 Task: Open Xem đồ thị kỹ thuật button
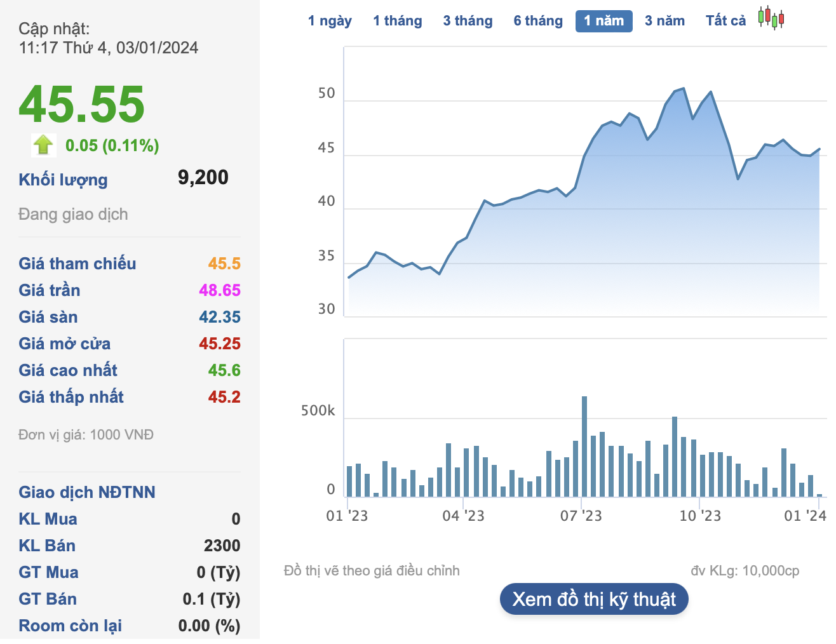click(x=594, y=599)
